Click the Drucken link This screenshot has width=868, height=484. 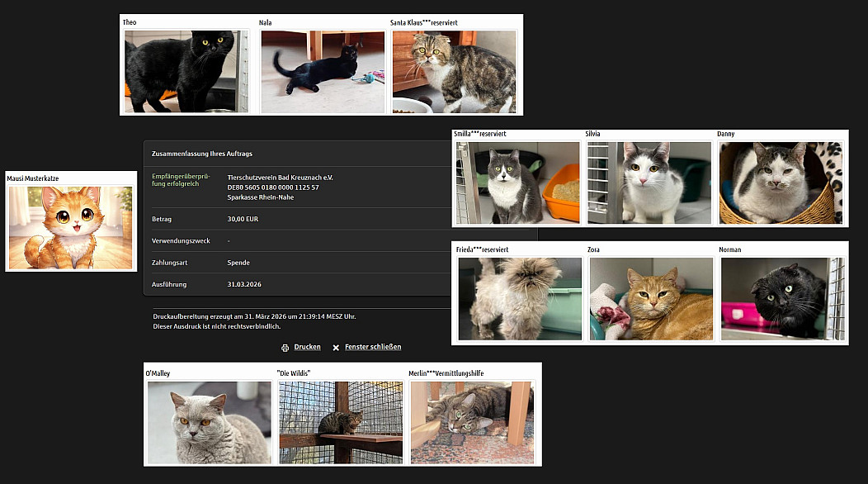(x=307, y=347)
